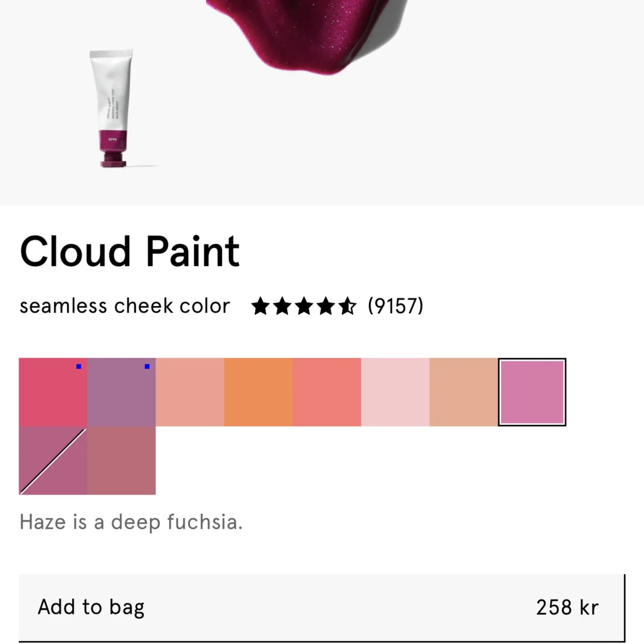The height and width of the screenshot is (644, 644).
Task: Click the currently selected Haze swatch
Action: tap(532, 392)
